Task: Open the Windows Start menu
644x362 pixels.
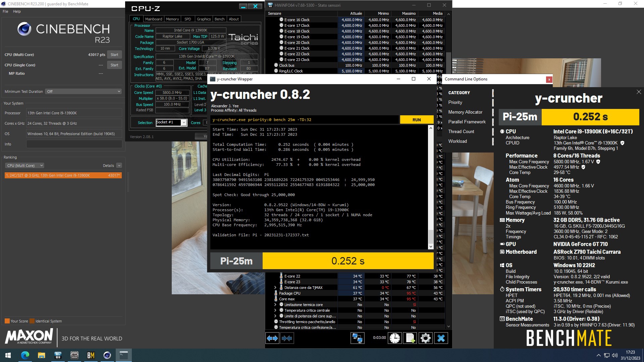Action: pyautogui.click(x=8, y=355)
